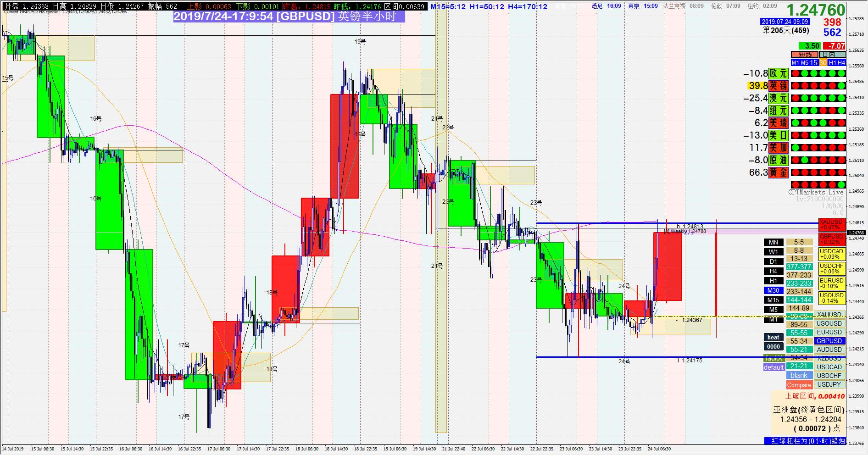Choose the 55-21 parameter button

coord(799,350)
